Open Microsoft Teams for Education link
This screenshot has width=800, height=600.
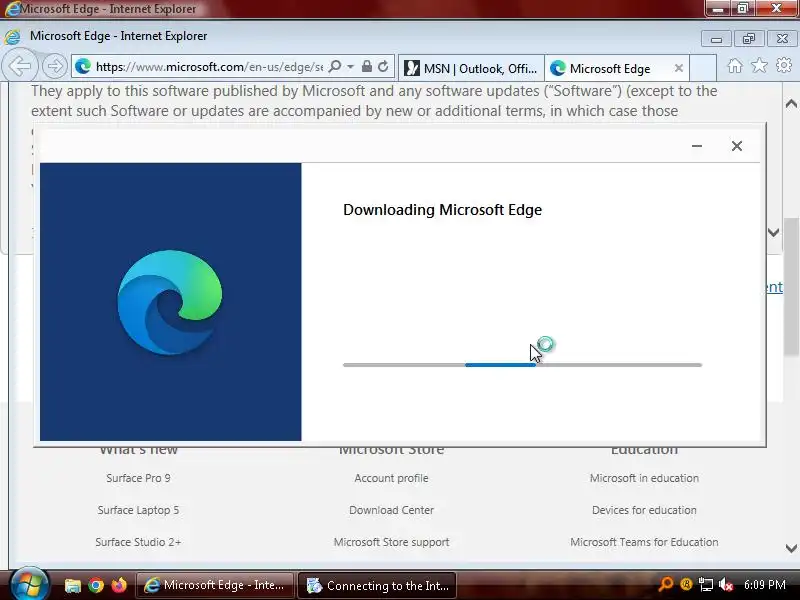pyautogui.click(x=644, y=542)
